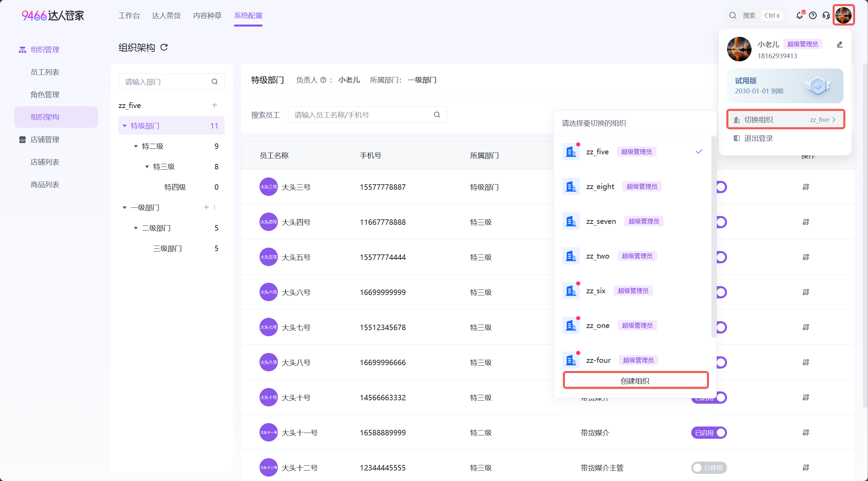Click the zz_seven organization building icon
868x481 pixels.
[x=571, y=221]
